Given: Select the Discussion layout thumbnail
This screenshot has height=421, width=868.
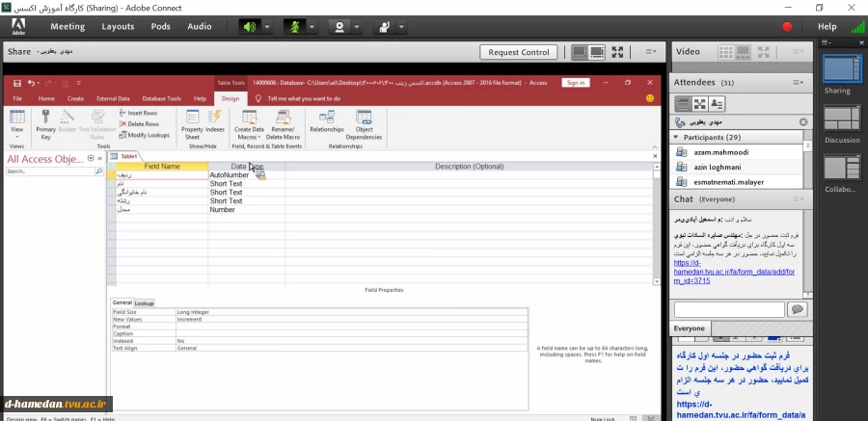Looking at the screenshot, I should 842,118.
